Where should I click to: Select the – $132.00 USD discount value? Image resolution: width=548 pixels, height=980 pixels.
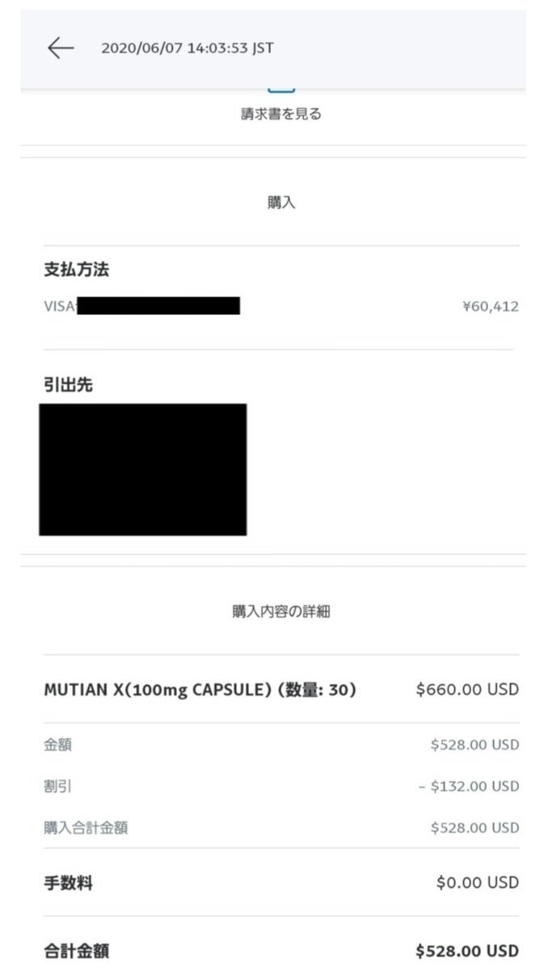[469, 786]
